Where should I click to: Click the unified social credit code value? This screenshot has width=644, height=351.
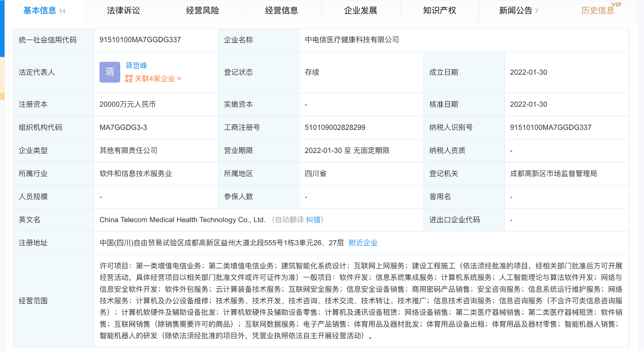click(x=140, y=40)
